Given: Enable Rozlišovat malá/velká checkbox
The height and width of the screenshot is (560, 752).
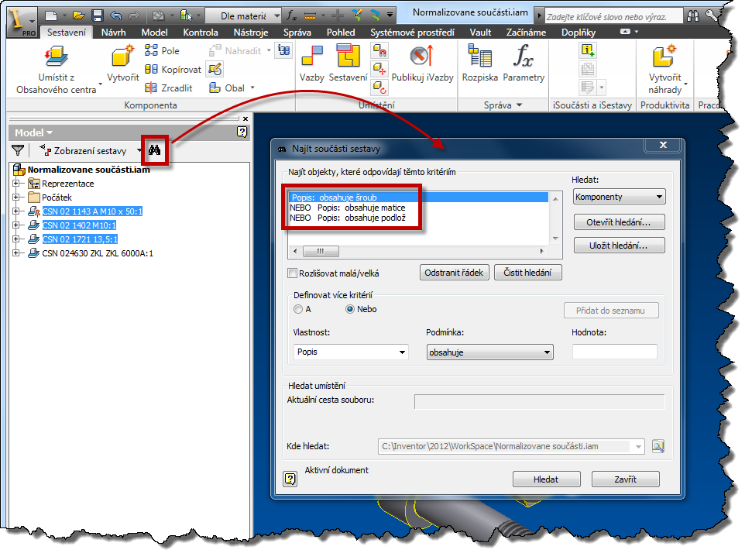Looking at the screenshot, I should pyautogui.click(x=293, y=273).
